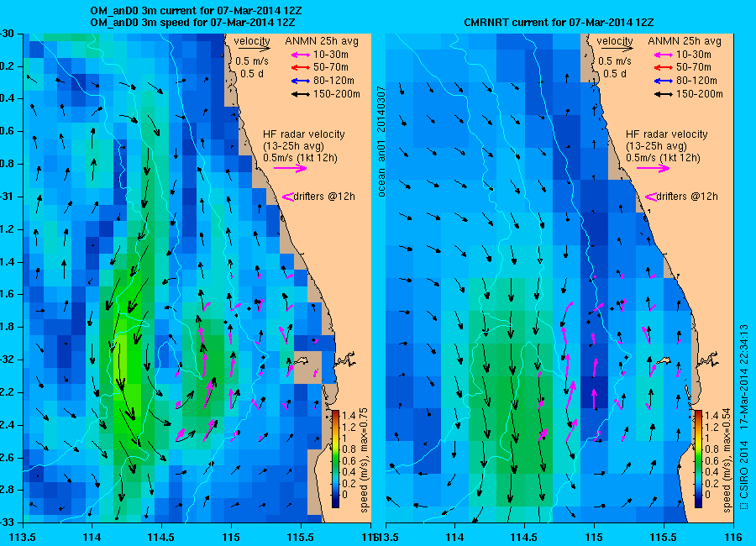Click 'HF radar velocity' text in left panel
The height and width of the screenshot is (546, 756).
[x=304, y=134]
